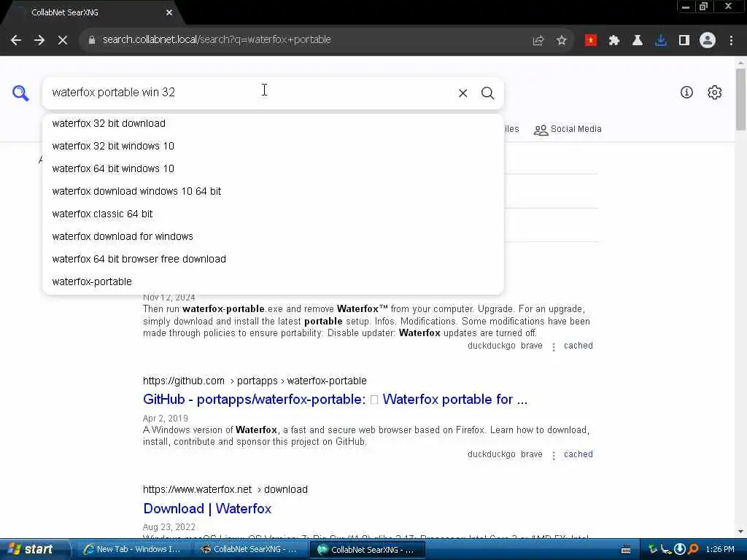The width and height of the screenshot is (747, 560).
Task: Select suggestion waterfox-portable
Action: (273, 282)
